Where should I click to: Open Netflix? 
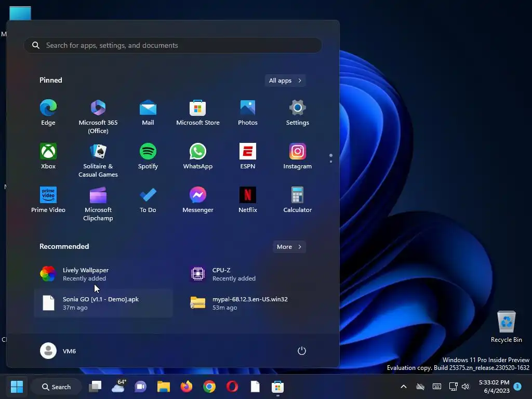click(x=248, y=200)
